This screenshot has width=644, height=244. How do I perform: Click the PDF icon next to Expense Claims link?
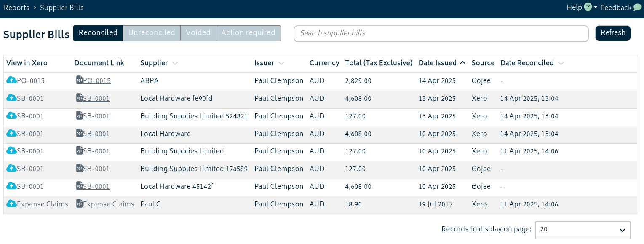tap(79, 204)
